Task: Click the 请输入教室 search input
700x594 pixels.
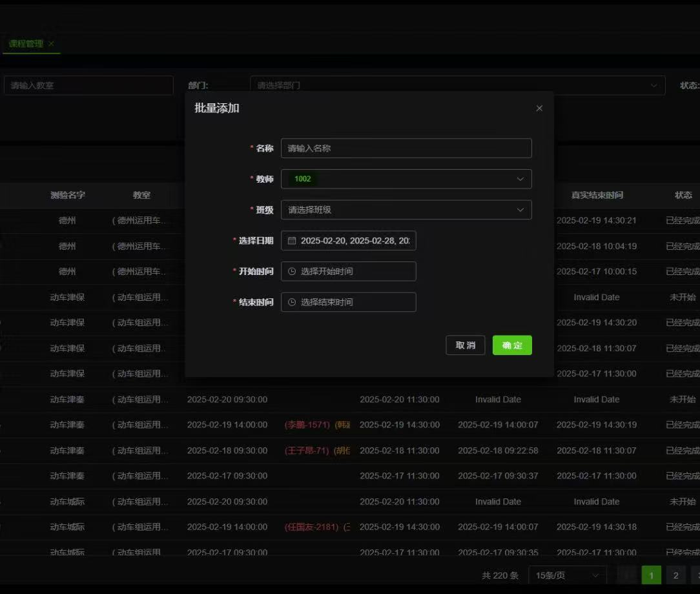Action: [88, 85]
